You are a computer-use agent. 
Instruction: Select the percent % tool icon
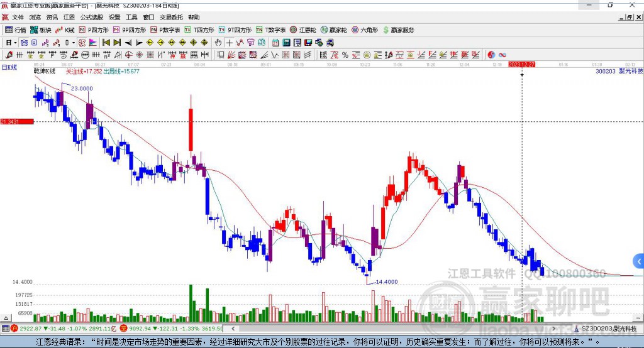pyautogui.click(x=345, y=55)
